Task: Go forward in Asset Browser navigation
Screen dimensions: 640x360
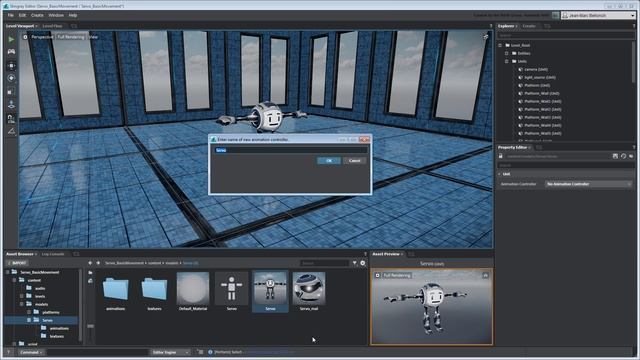Action: coord(98,263)
